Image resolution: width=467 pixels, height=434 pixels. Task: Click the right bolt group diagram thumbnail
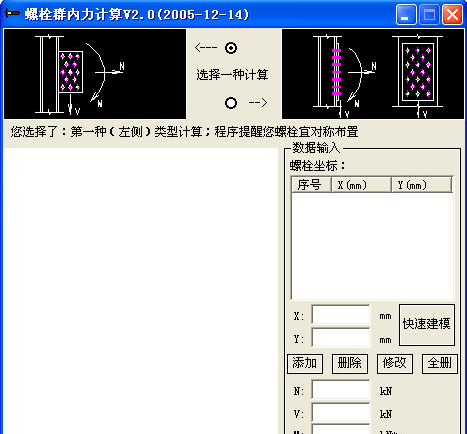[x=373, y=74]
